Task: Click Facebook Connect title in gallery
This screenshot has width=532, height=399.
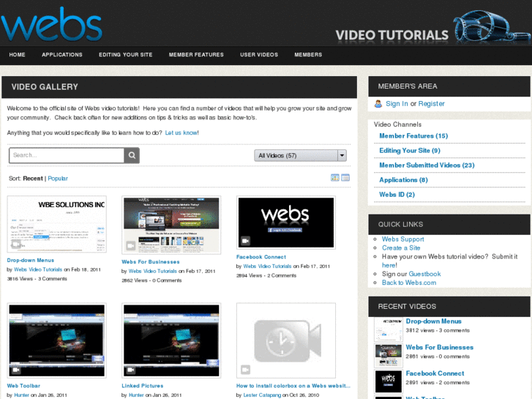Action: pyautogui.click(x=261, y=257)
